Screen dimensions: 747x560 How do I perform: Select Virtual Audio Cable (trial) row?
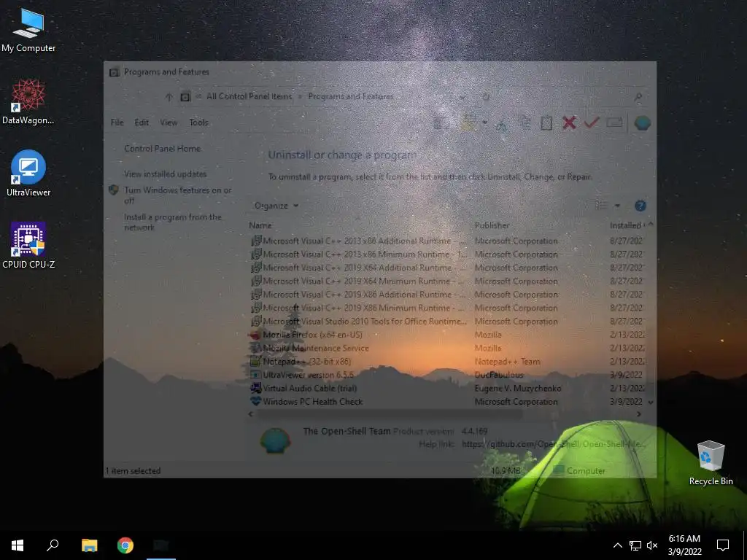(447, 388)
